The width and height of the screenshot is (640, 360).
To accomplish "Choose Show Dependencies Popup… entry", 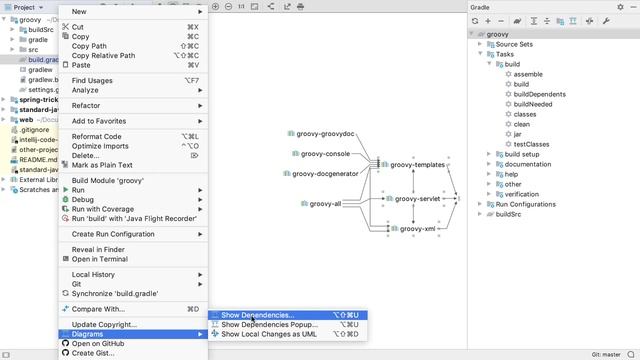I will 288,324.
